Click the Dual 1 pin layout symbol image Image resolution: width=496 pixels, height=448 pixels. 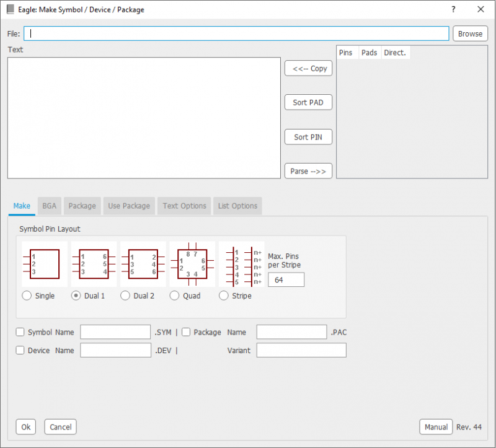tap(94, 265)
